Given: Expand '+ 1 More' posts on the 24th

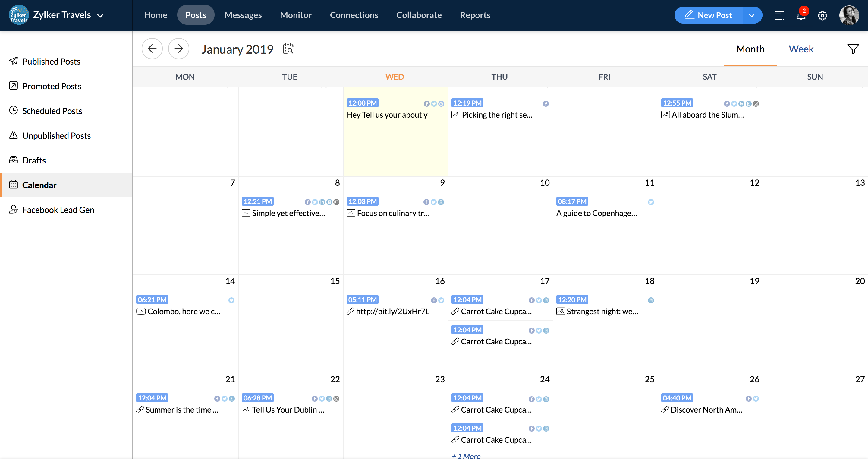Looking at the screenshot, I should [466, 456].
